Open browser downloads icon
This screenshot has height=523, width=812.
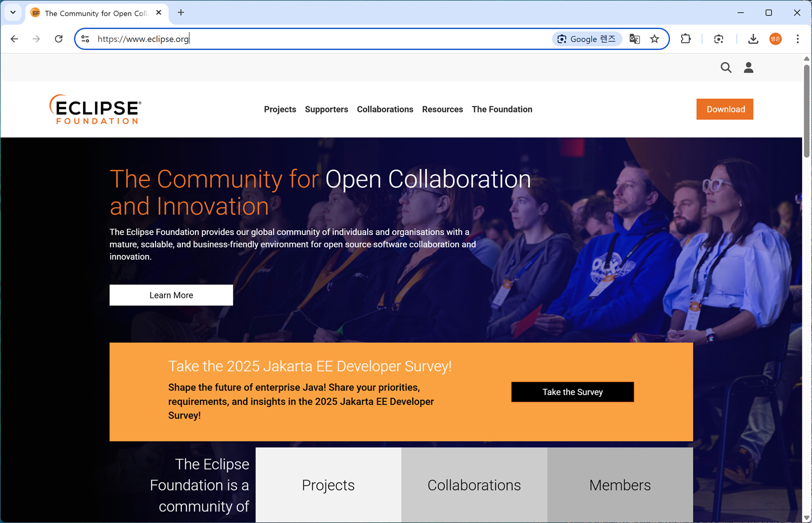(753, 39)
